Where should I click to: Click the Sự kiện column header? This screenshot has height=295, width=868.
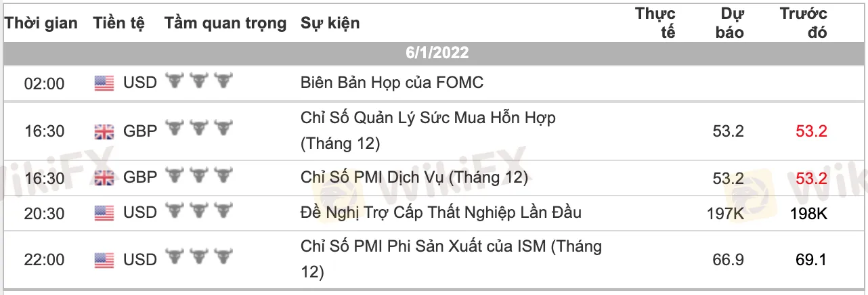330,23
